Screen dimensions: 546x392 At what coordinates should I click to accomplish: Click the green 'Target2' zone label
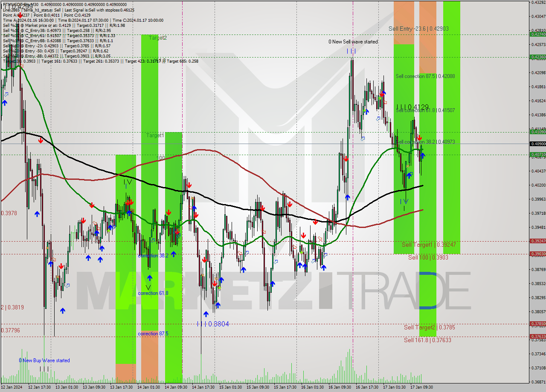(x=158, y=37)
